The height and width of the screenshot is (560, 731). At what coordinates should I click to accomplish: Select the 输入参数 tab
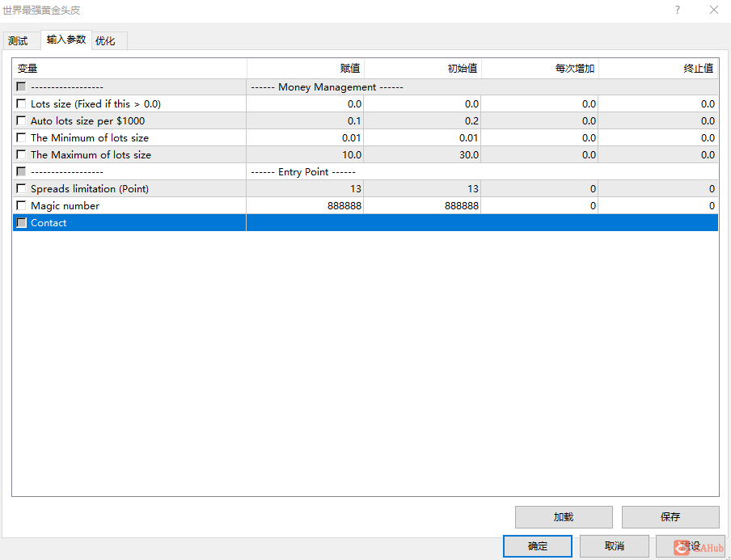(x=66, y=40)
